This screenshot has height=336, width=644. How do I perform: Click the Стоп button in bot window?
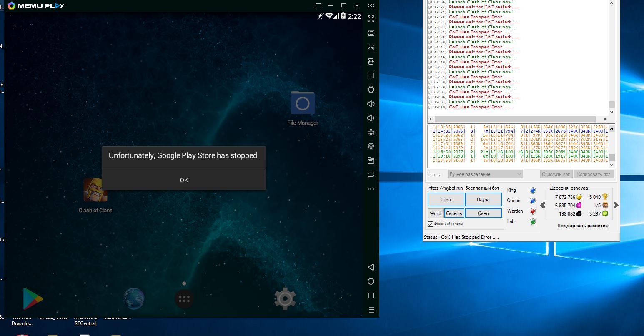coord(446,200)
